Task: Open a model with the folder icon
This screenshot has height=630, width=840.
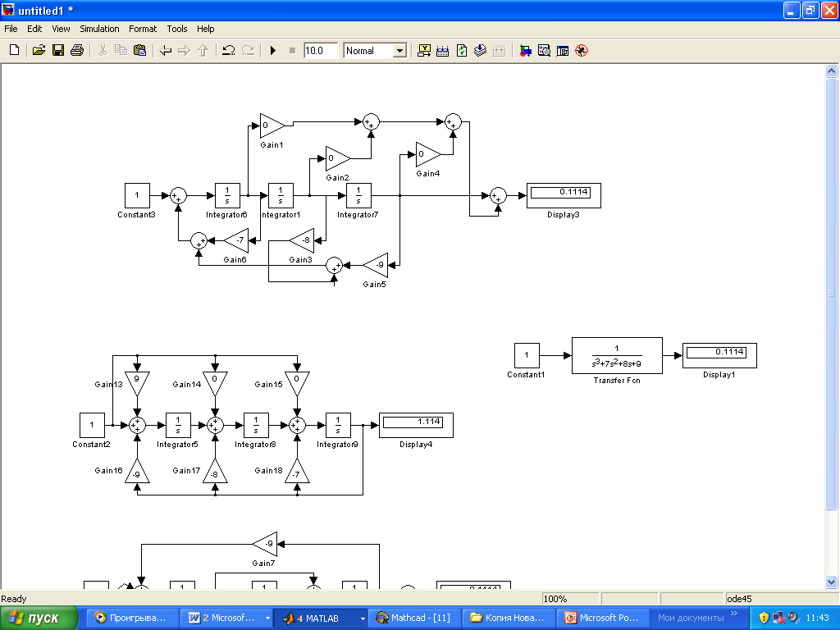Action: [x=39, y=50]
